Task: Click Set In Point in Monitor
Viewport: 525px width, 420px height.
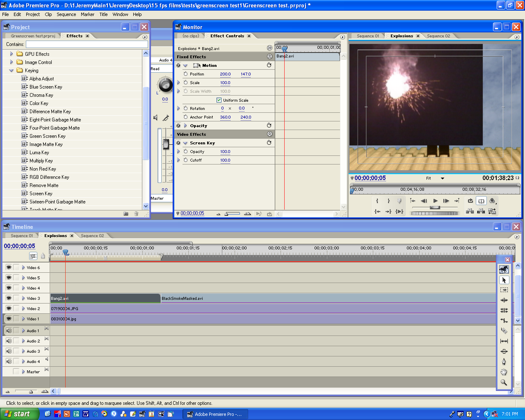Action: point(377,201)
